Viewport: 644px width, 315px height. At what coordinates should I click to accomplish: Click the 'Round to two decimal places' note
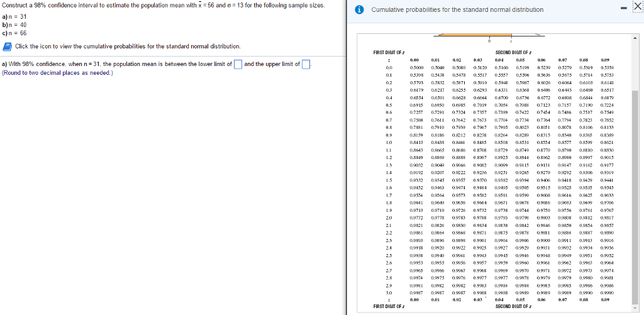(x=57, y=73)
